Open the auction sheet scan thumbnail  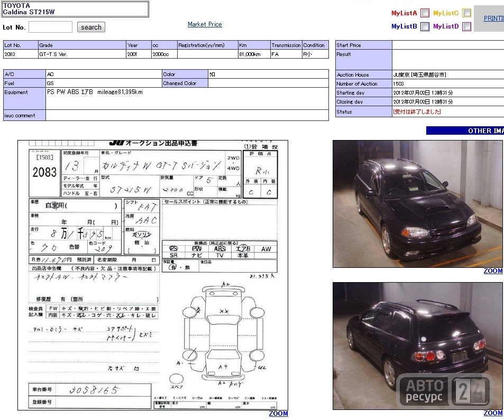coord(153,275)
